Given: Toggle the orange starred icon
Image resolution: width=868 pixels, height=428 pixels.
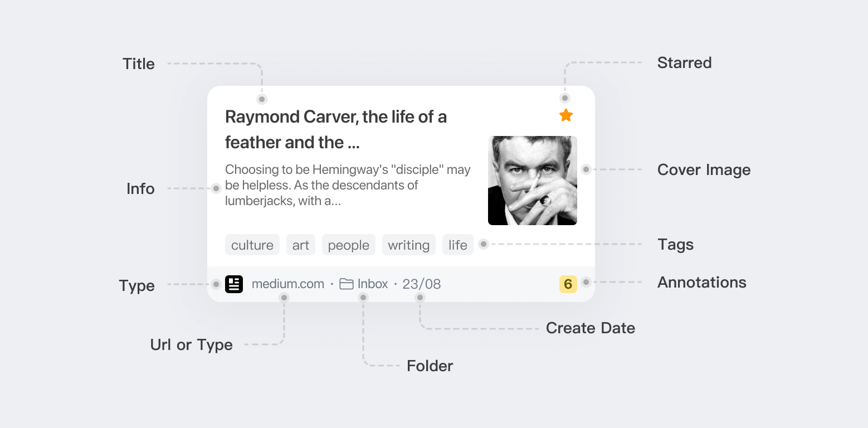Looking at the screenshot, I should click(x=566, y=115).
